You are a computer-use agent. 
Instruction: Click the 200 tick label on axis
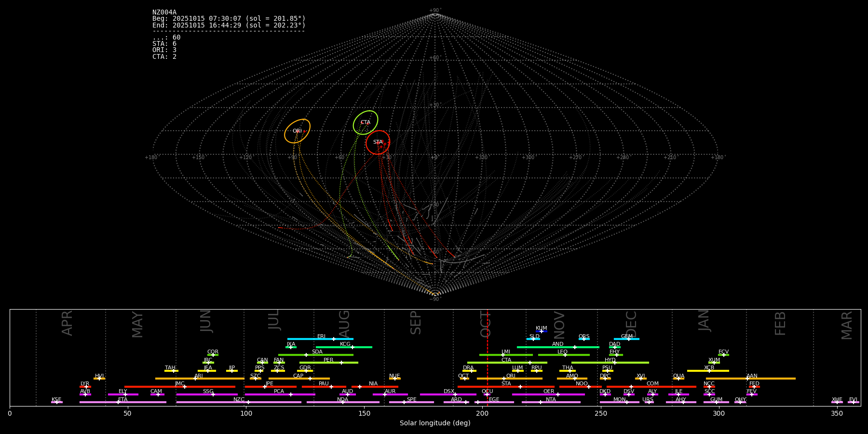[482, 413]
